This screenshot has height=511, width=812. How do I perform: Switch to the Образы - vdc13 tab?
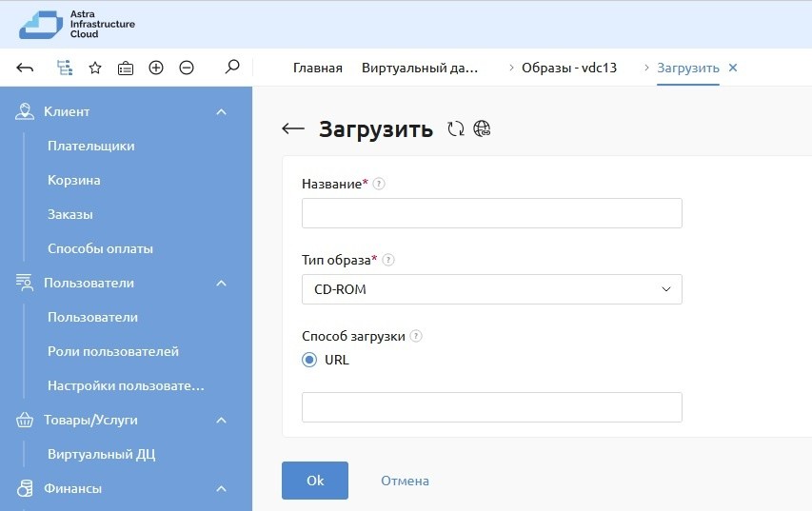click(569, 68)
